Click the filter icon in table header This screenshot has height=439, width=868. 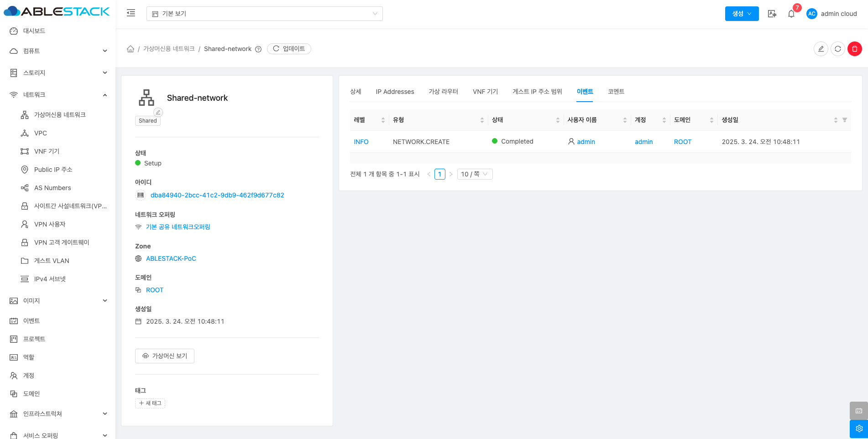844,120
